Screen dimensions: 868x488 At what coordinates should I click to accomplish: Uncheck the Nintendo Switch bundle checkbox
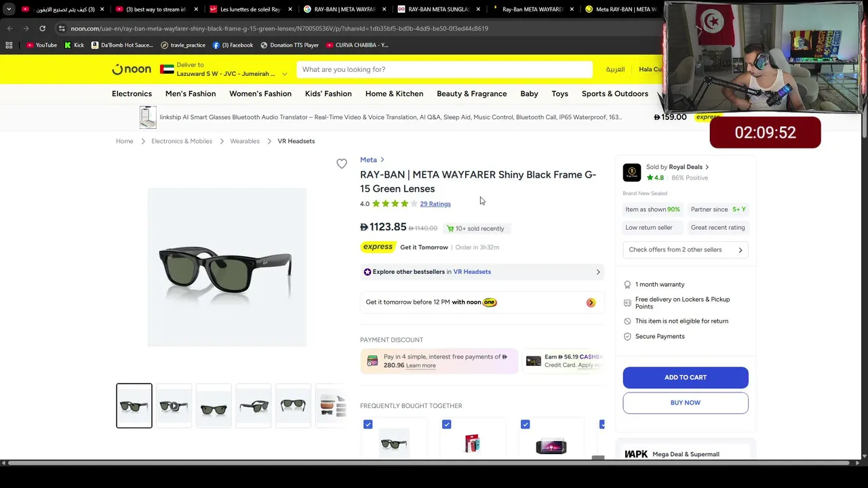point(446,424)
